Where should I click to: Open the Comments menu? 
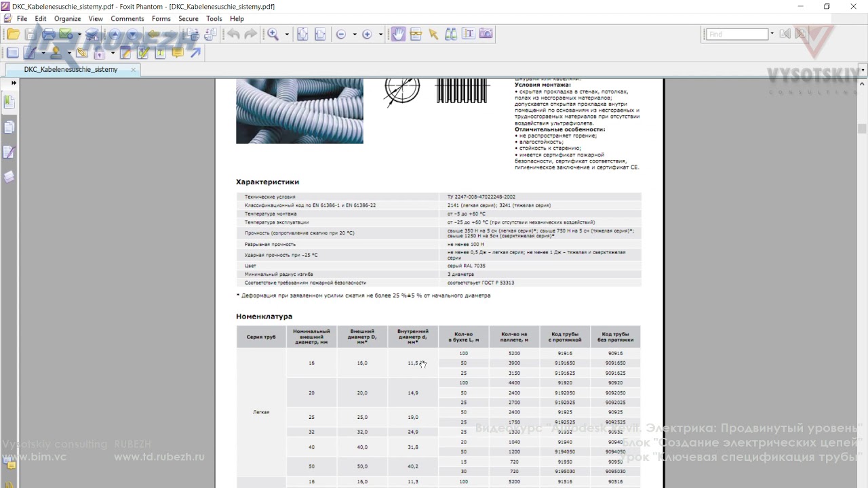point(127,19)
